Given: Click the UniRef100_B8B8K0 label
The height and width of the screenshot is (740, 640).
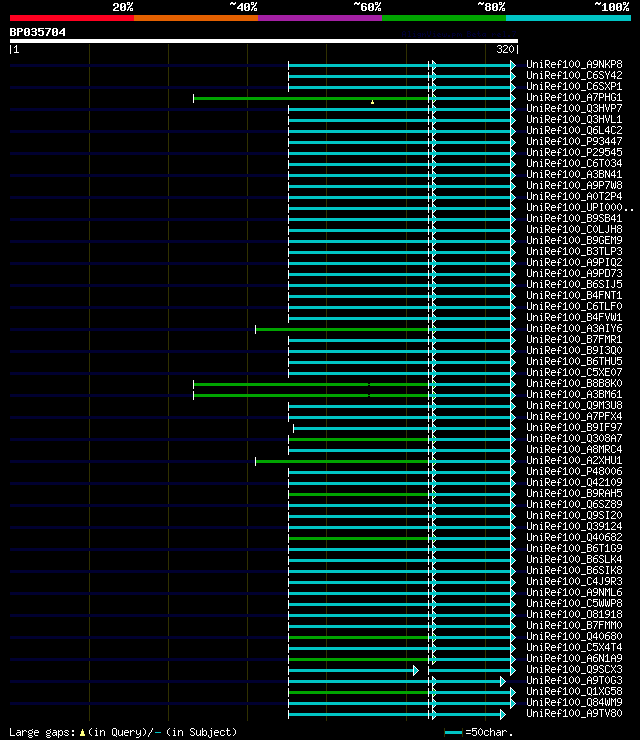Looking at the screenshot, I should (574, 383).
